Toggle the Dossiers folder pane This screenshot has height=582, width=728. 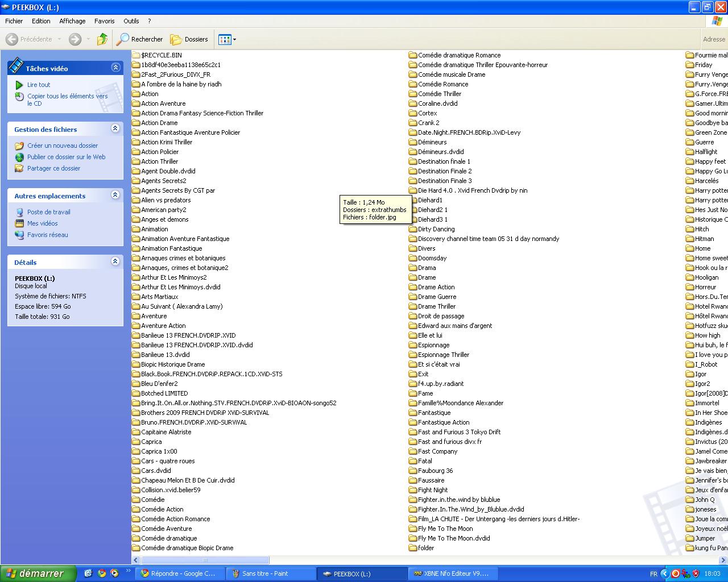pyautogui.click(x=189, y=39)
